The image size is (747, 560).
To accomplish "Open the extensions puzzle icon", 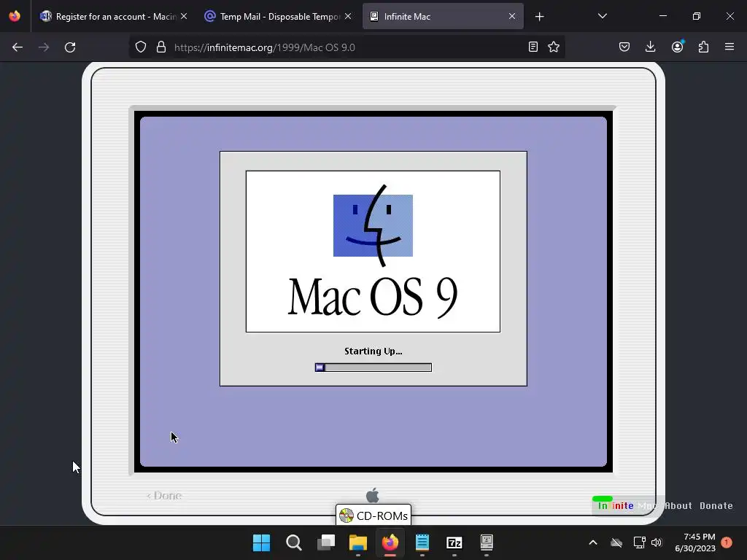I will pyautogui.click(x=703, y=47).
